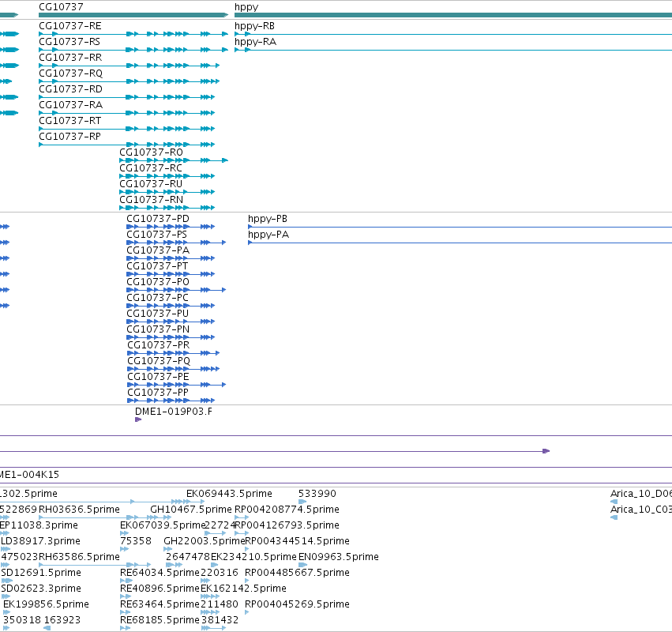Click the CG10737-PC protein label

pos(157,298)
